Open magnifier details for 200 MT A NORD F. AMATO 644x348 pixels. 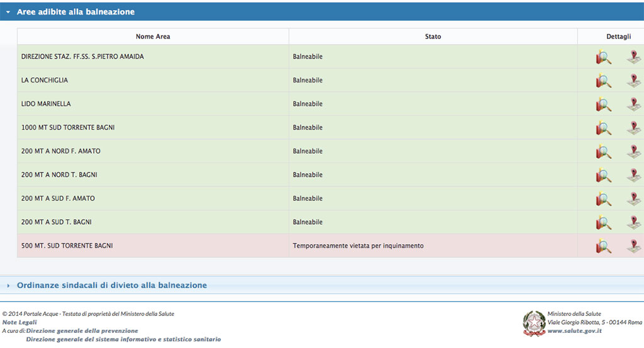603,152
